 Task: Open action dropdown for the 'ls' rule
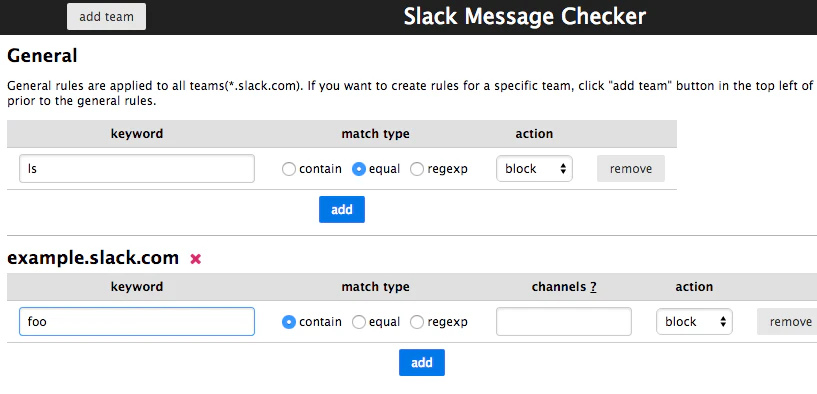click(534, 169)
